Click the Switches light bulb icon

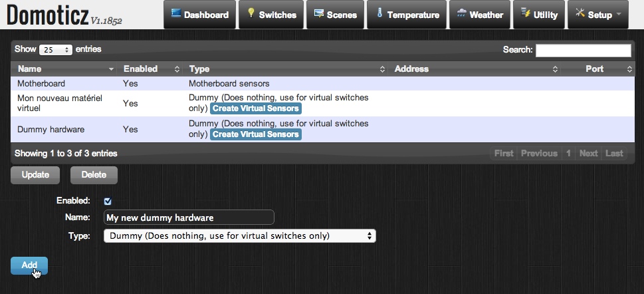pyautogui.click(x=251, y=13)
